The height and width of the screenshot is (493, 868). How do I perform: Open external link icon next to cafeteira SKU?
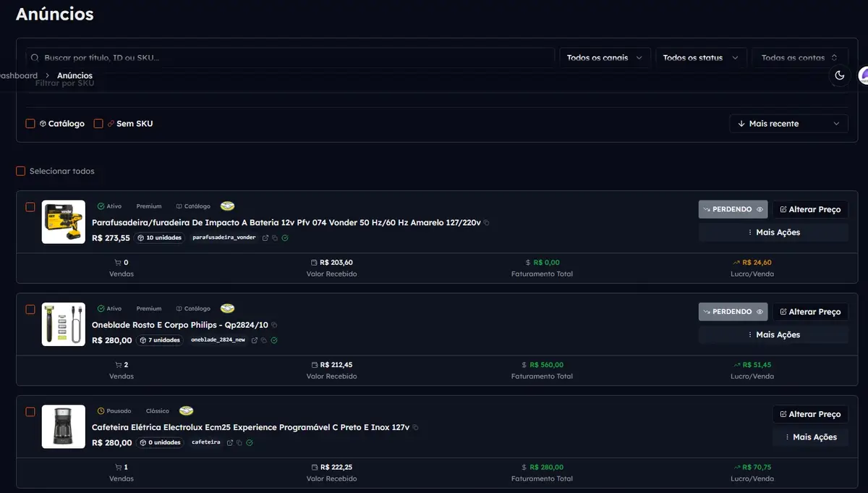click(x=230, y=442)
